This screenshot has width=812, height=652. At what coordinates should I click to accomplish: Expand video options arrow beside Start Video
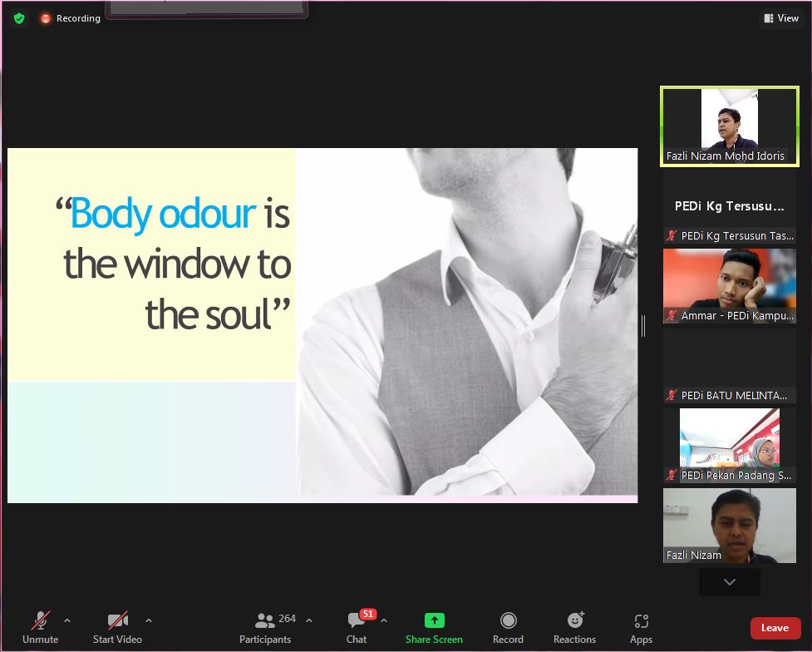click(x=149, y=620)
